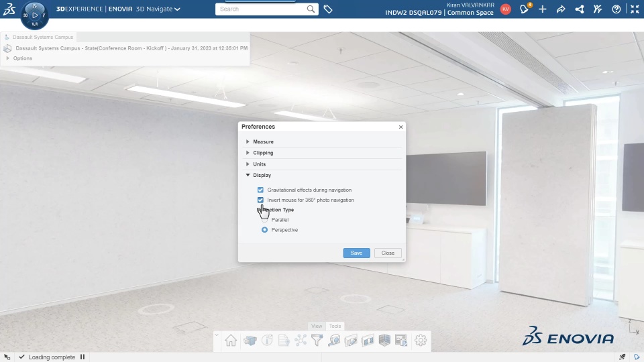
Task: Click the Dassault Systèmes logo in the top bar
Action: click(9, 9)
